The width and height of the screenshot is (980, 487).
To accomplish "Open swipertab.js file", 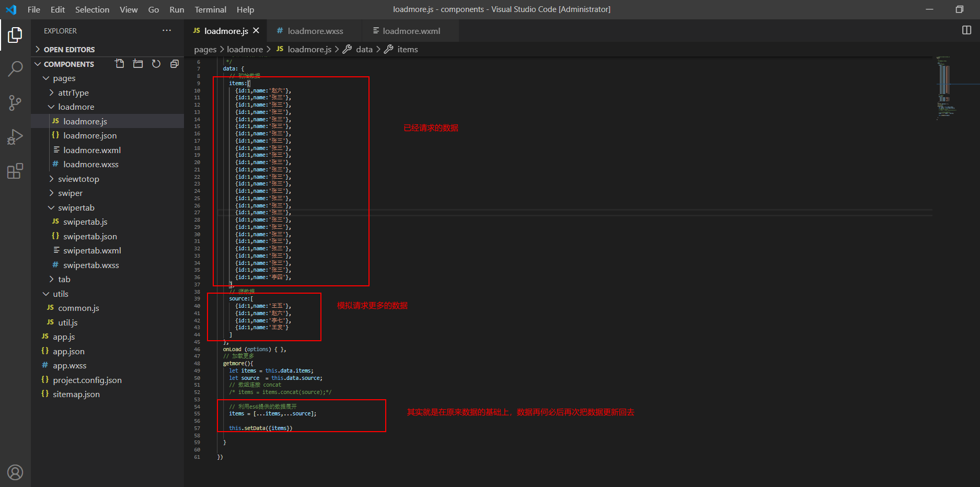I will (x=107, y=222).
